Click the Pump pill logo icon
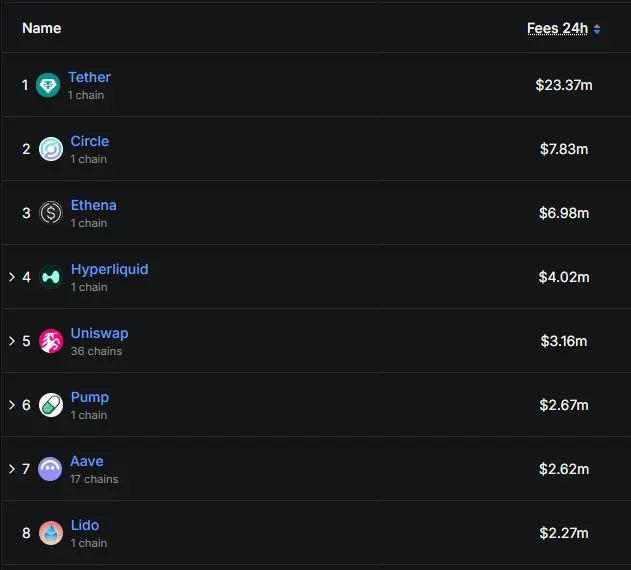Viewport: 631px width, 570px height. (x=50, y=405)
